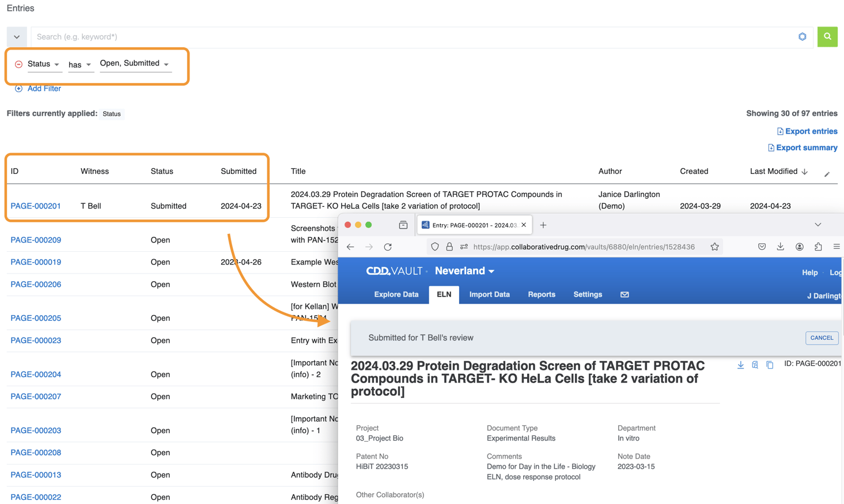
Task: Open the 'Open, Submitted' values dropdown
Action: [x=135, y=64]
